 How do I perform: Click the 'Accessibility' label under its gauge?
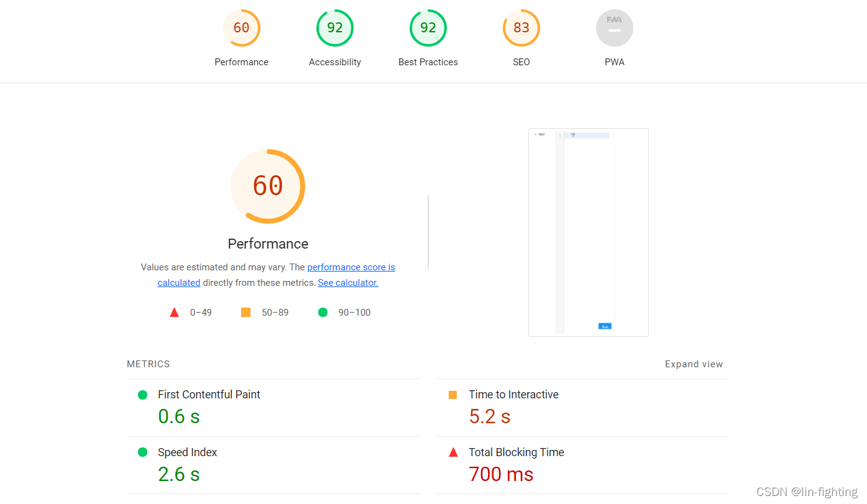pos(335,62)
